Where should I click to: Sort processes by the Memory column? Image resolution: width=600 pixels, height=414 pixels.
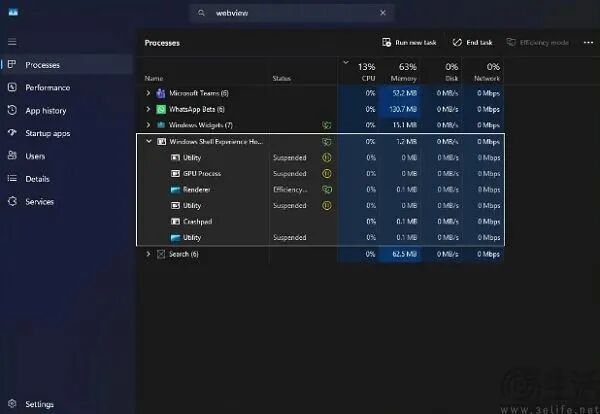[x=404, y=73]
